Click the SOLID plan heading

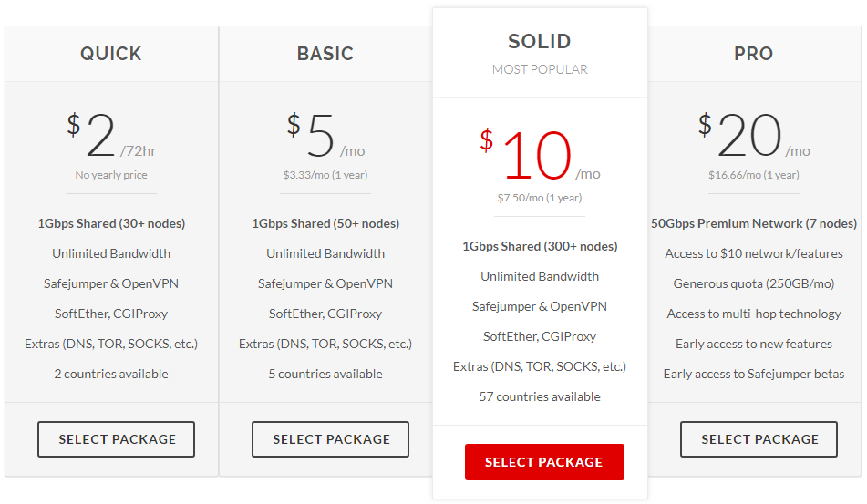pos(540,41)
